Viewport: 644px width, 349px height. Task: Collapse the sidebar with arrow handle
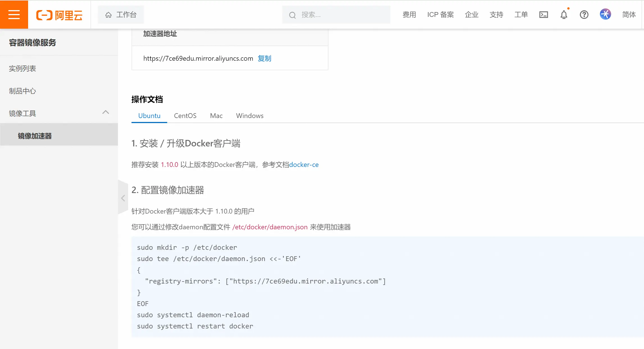click(123, 198)
